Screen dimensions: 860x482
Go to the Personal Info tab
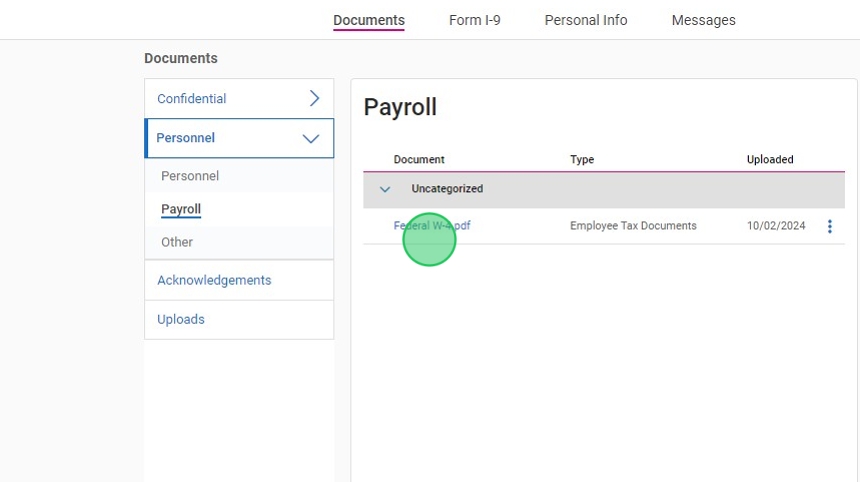pyautogui.click(x=586, y=20)
